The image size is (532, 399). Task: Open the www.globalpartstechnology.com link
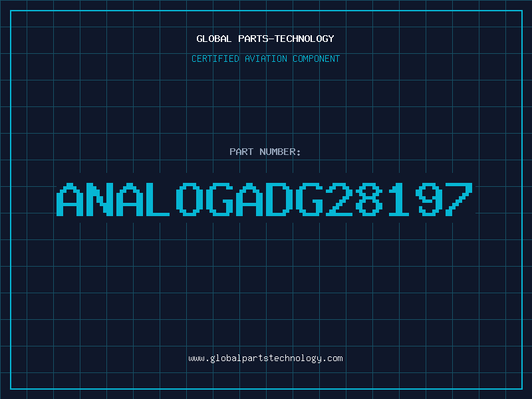pyautogui.click(x=265, y=358)
